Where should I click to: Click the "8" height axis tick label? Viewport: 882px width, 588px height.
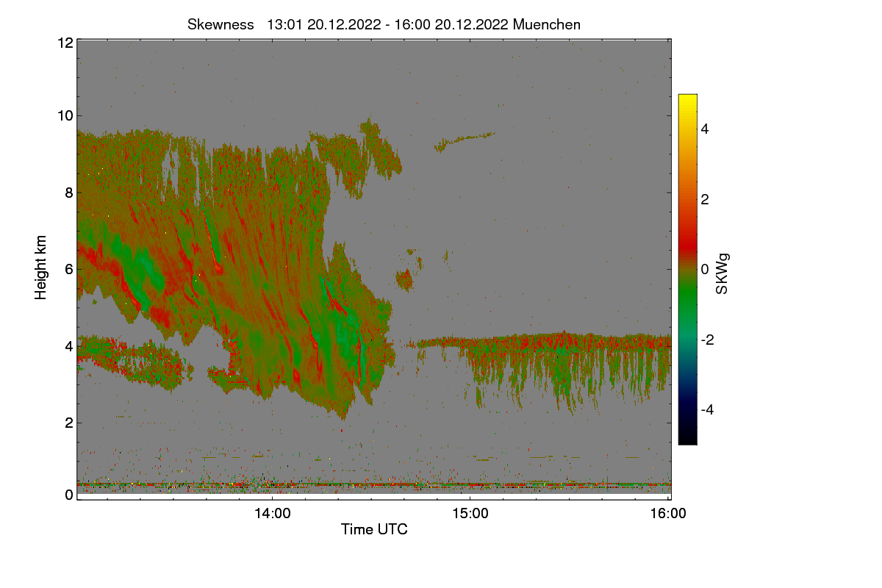[x=68, y=193]
